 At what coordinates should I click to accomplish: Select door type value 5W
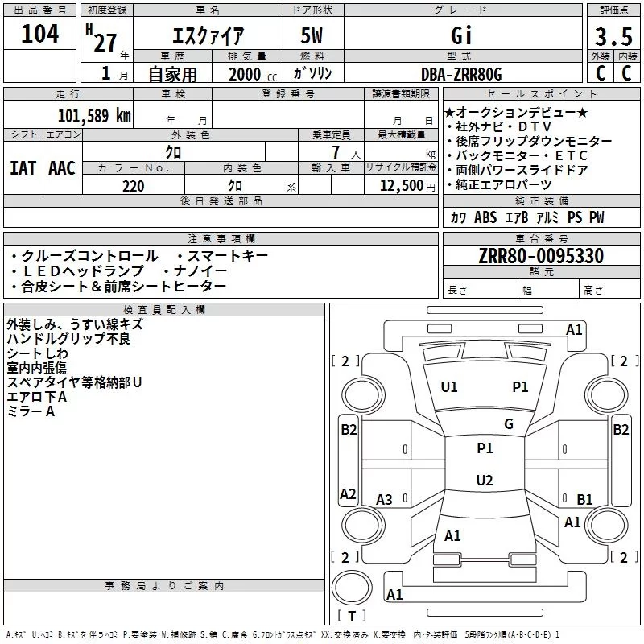pyautogui.click(x=312, y=35)
